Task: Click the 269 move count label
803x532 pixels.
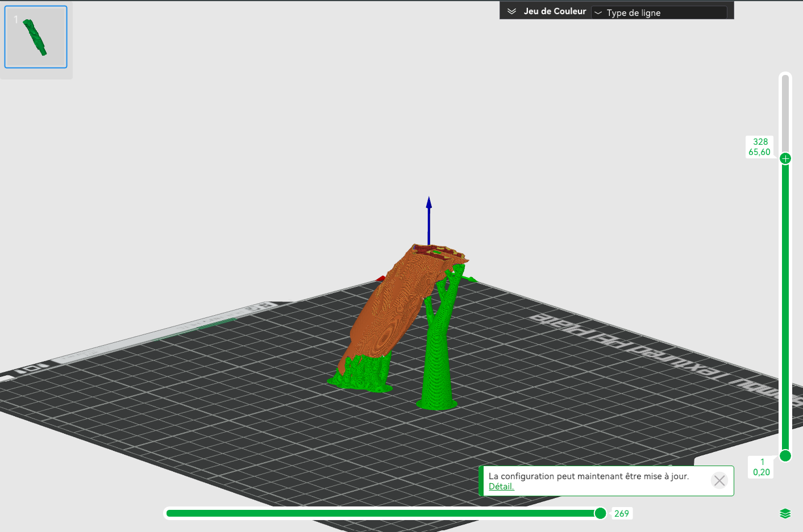Action: click(622, 513)
